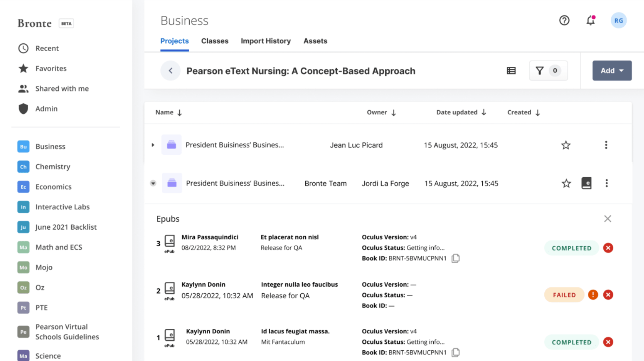Open the RG user avatar menu
This screenshot has width=644, height=361.
[618, 21]
